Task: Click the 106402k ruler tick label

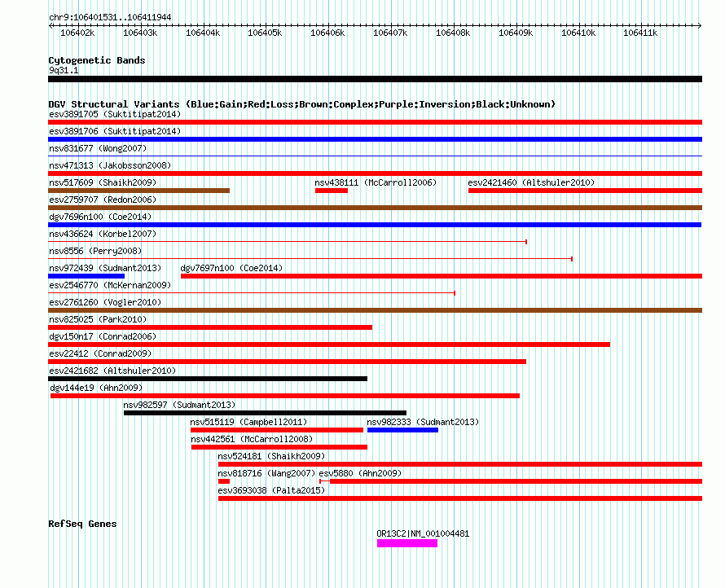Action: coord(77,33)
